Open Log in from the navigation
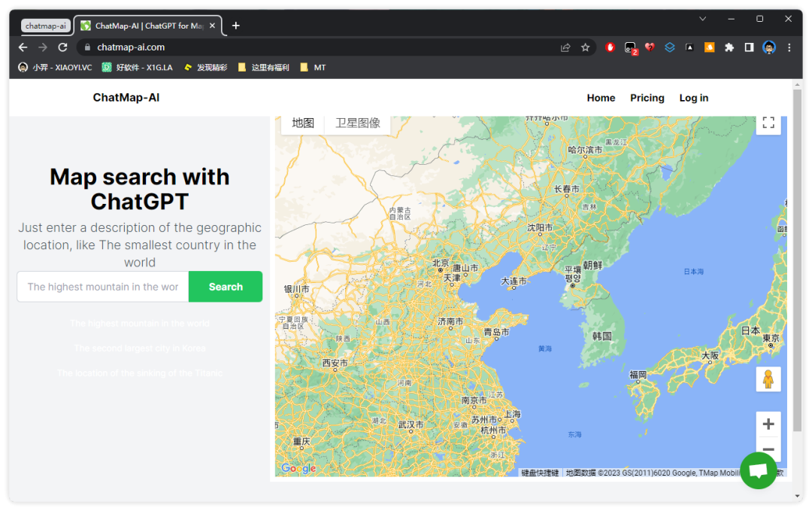Image resolution: width=812 pixels, height=511 pixels. (x=693, y=98)
